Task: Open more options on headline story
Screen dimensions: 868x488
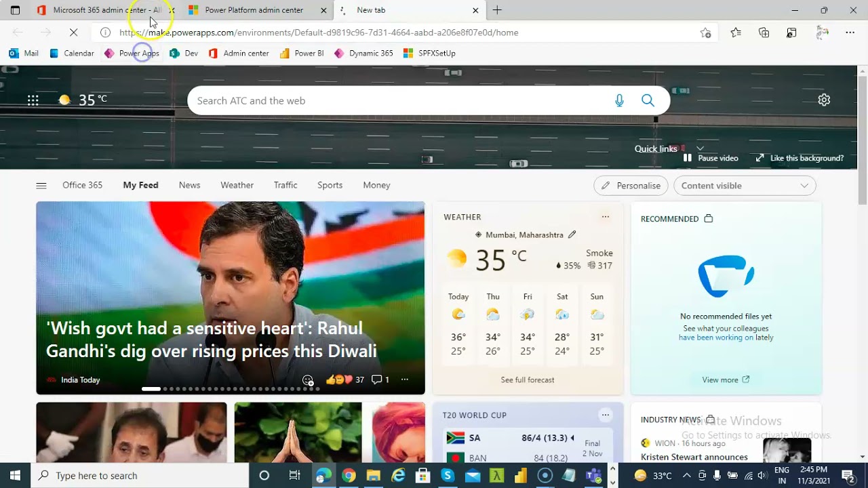Action: (x=405, y=380)
